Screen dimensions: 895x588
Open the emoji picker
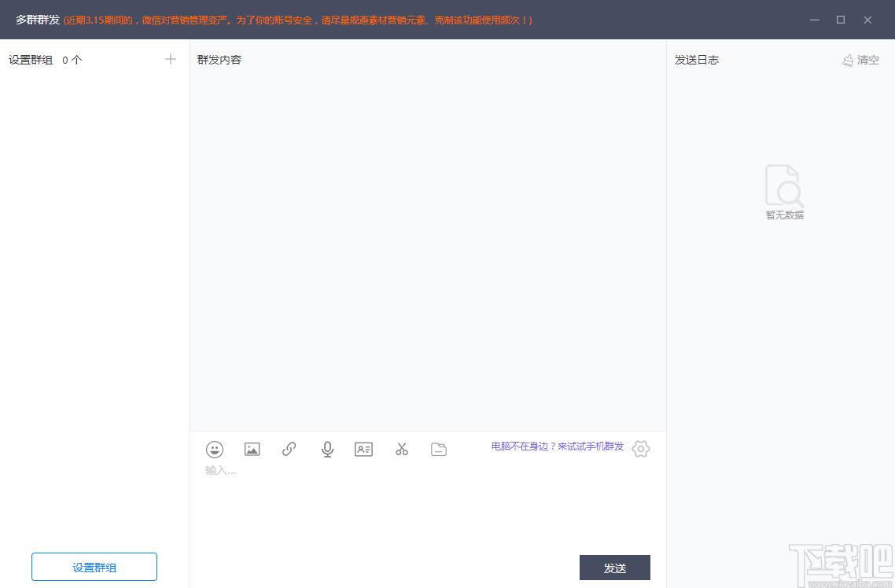tap(215, 450)
